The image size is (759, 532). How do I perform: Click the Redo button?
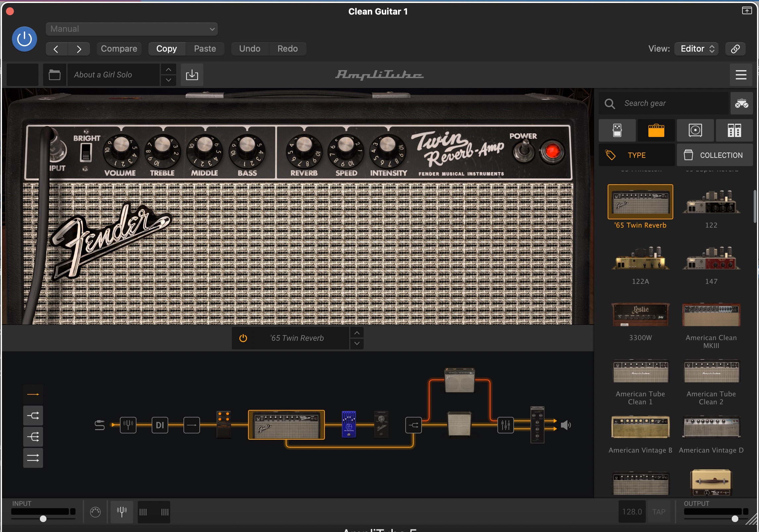(287, 49)
